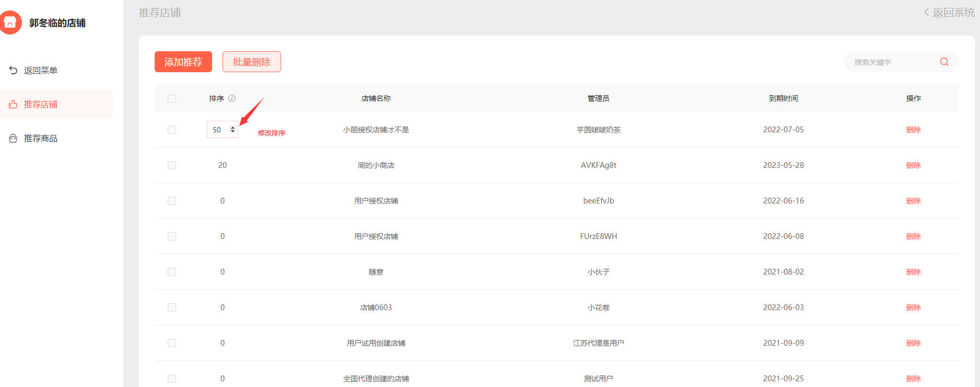The height and width of the screenshot is (387, 980).
Task: Click store name 小丽授权店铺才不是
Action: pos(376,130)
